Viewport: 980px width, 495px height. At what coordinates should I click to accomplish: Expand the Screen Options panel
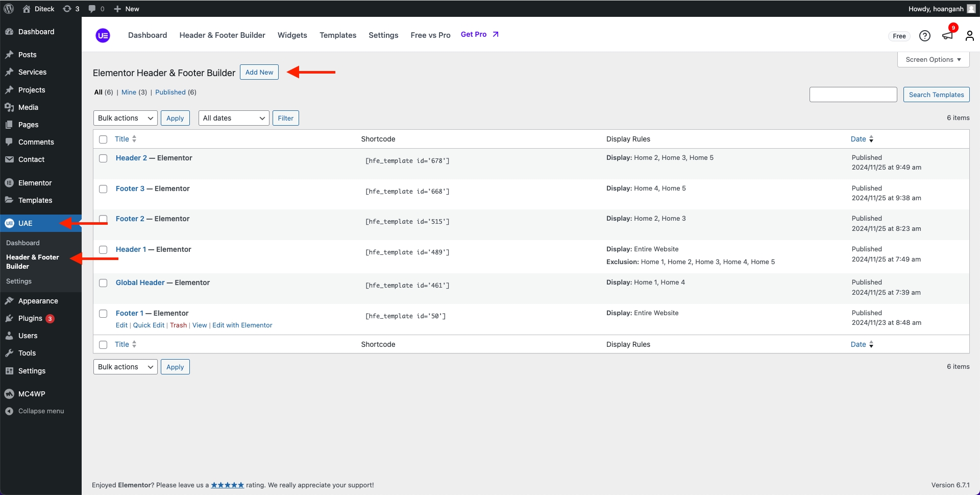(933, 59)
